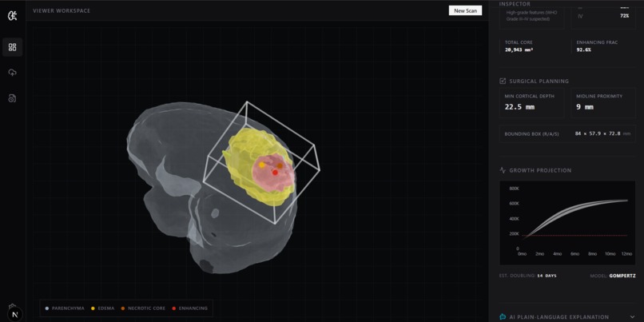This screenshot has height=322, width=644.
Task: Open the cloud upload icon in sidebar
Action: point(12,73)
